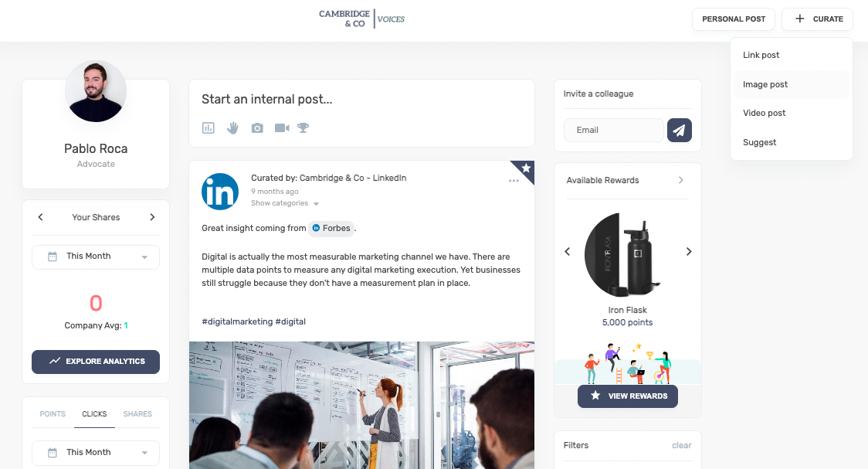The width and height of the screenshot is (868, 469).
Task: Show next reward after Iron Flask
Action: point(689,251)
